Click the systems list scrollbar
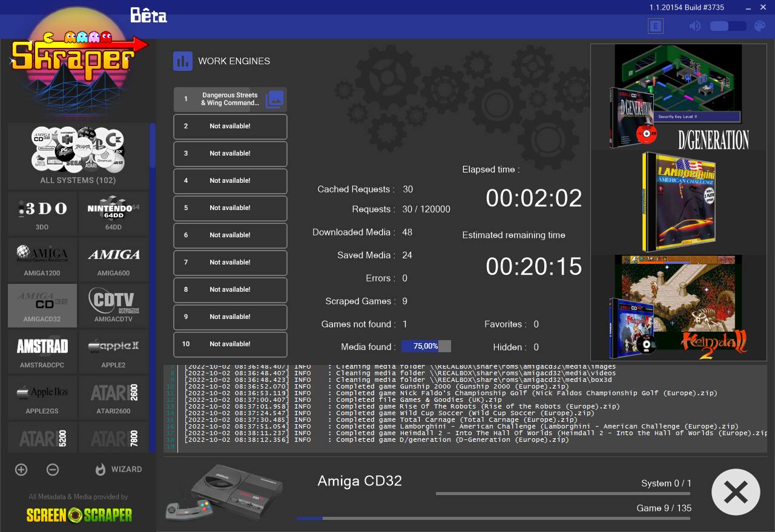The height and width of the screenshot is (532, 775). (153, 287)
